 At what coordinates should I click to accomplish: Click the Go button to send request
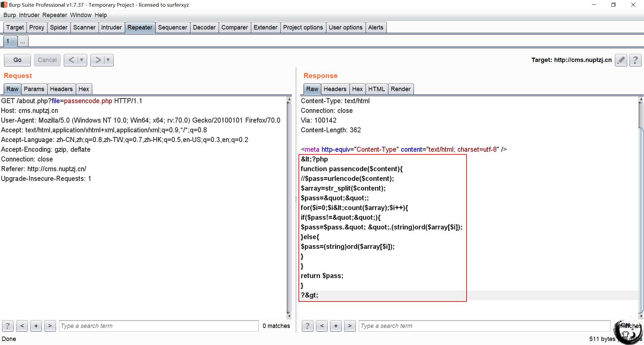(17, 60)
